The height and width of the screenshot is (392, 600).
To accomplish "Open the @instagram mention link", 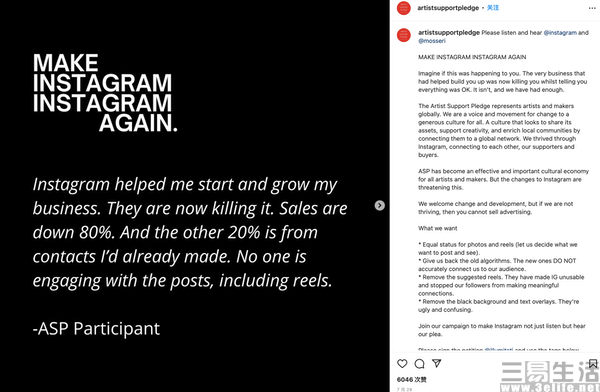I will 560,33.
